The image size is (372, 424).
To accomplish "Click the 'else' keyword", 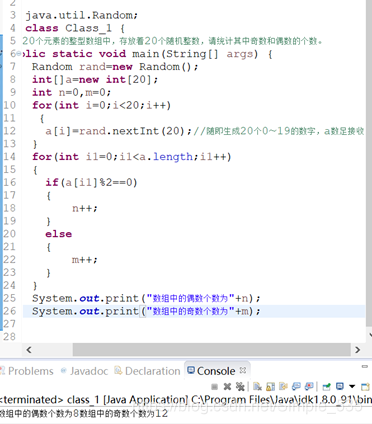I will (59, 234).
